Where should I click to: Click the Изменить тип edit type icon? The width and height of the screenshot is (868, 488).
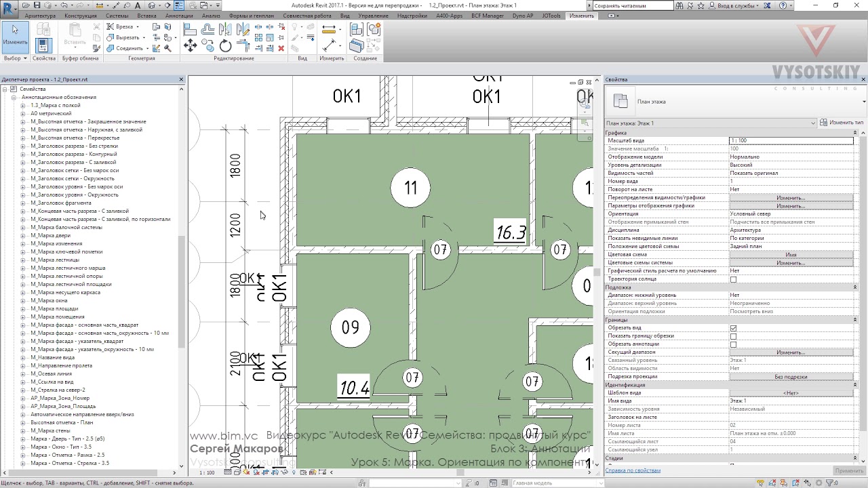click(x=823, y=123)
